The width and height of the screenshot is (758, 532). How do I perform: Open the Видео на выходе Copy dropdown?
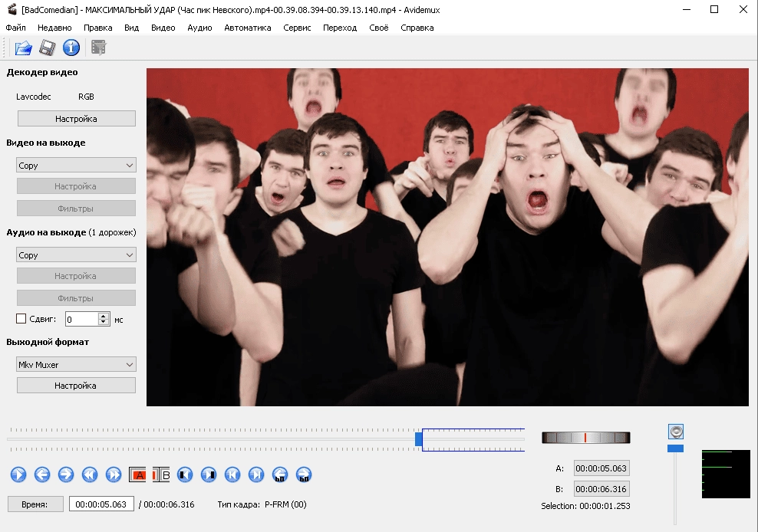[x=76, y=166]
